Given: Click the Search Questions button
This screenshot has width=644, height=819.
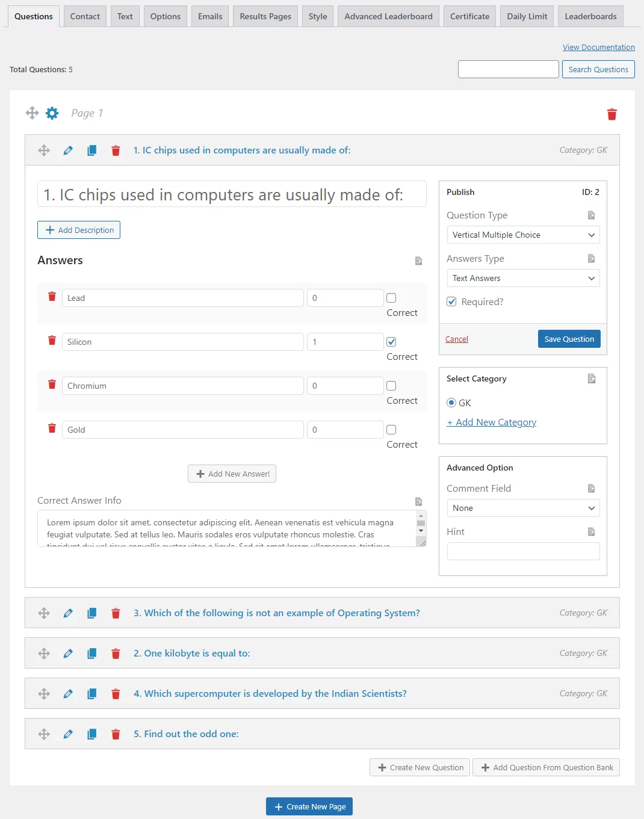Looking at the screenshot, I should click(x=598, y=69).
